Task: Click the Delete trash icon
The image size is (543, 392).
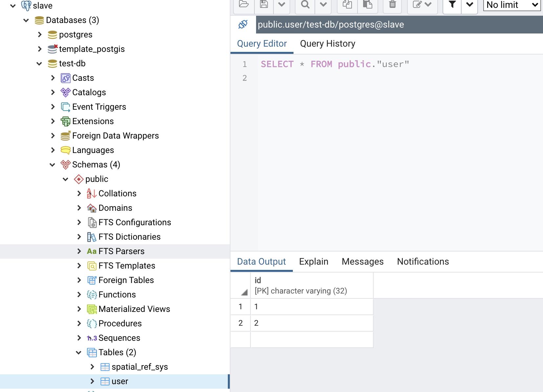Action: [392, 4]
